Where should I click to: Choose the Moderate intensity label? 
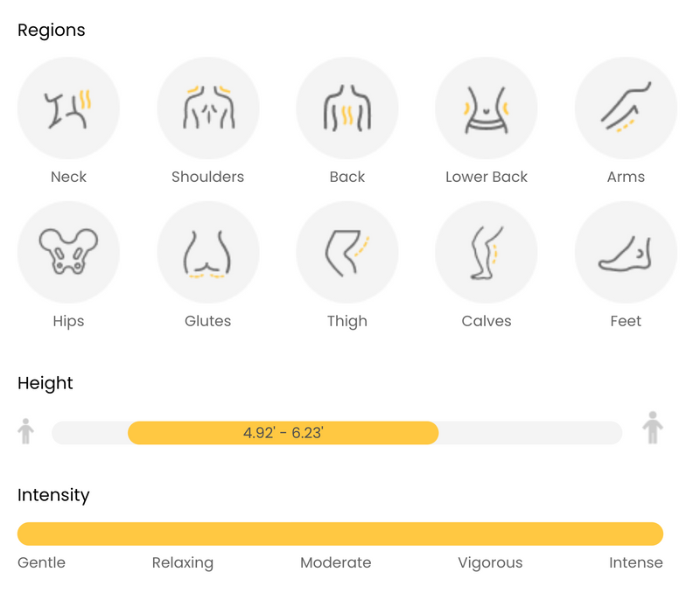336,562
